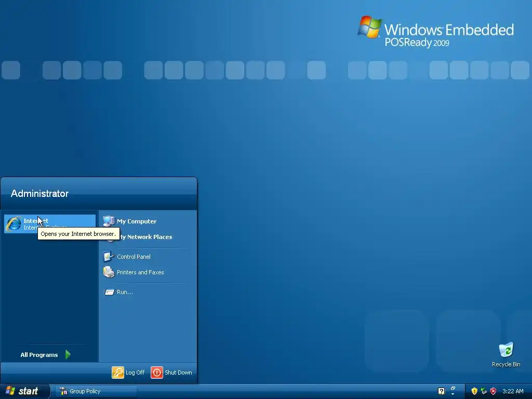The image size is (532, 399).
Task: Click the Recycle Bin label text
Action: pos(506,364)
